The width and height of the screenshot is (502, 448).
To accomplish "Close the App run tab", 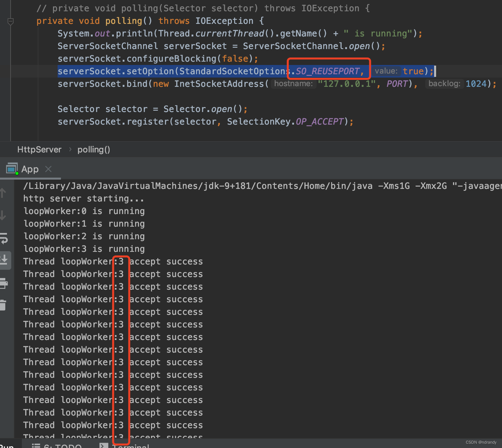I will [48, 169].
